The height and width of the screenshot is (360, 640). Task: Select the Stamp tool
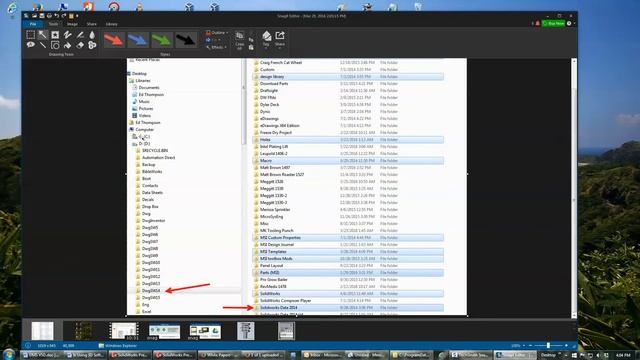click(55, 35)
